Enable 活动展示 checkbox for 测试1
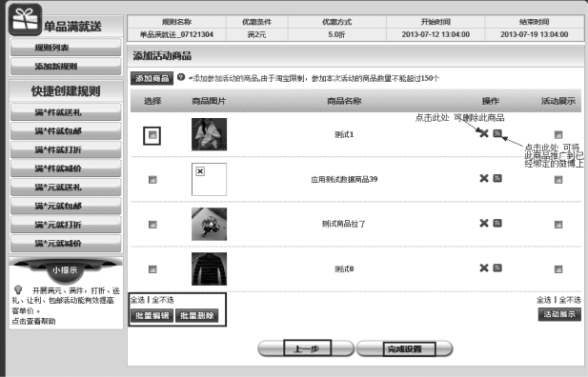 point(558,134)
